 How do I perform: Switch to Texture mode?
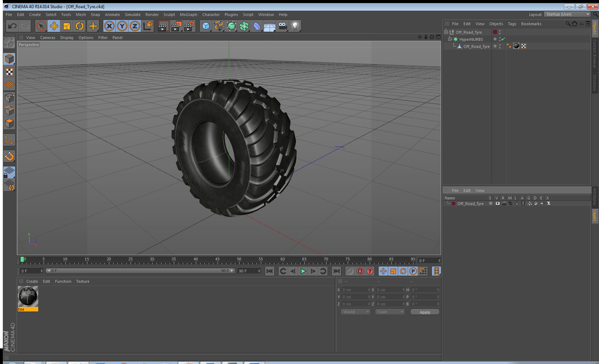pyautogui.click(x=9, y=72)
